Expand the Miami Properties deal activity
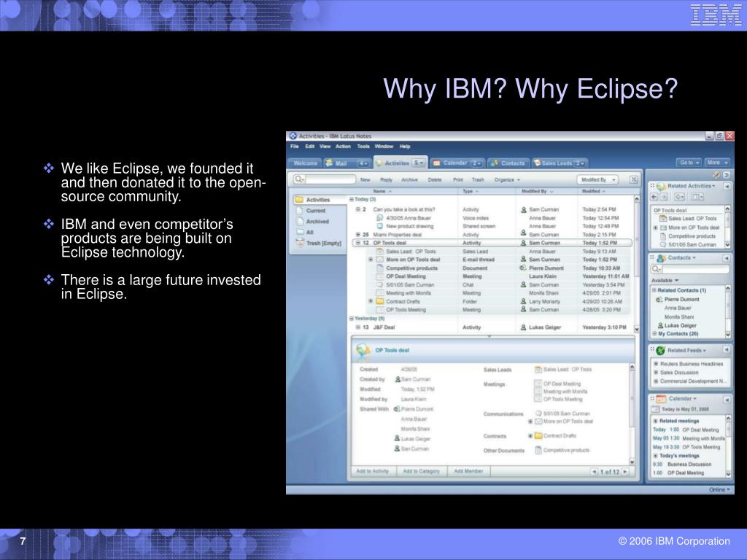The width and height of the screenshot is (747, 560). [358, 235]
